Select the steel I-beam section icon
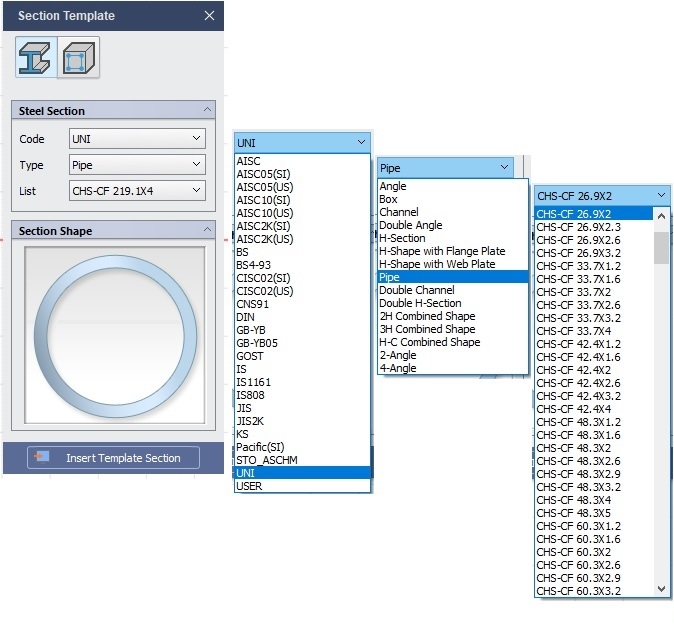 click(36, 57)
